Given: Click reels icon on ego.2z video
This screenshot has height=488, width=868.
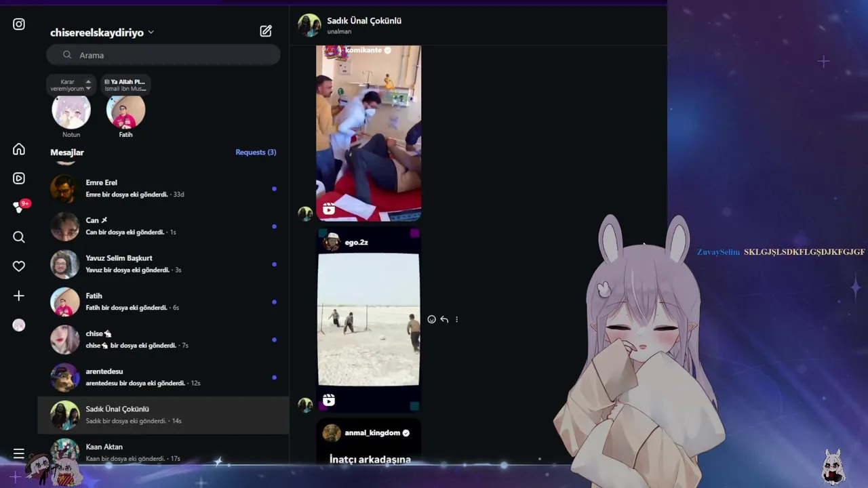Looking at the screenshot, I should [x=329, y=400].
